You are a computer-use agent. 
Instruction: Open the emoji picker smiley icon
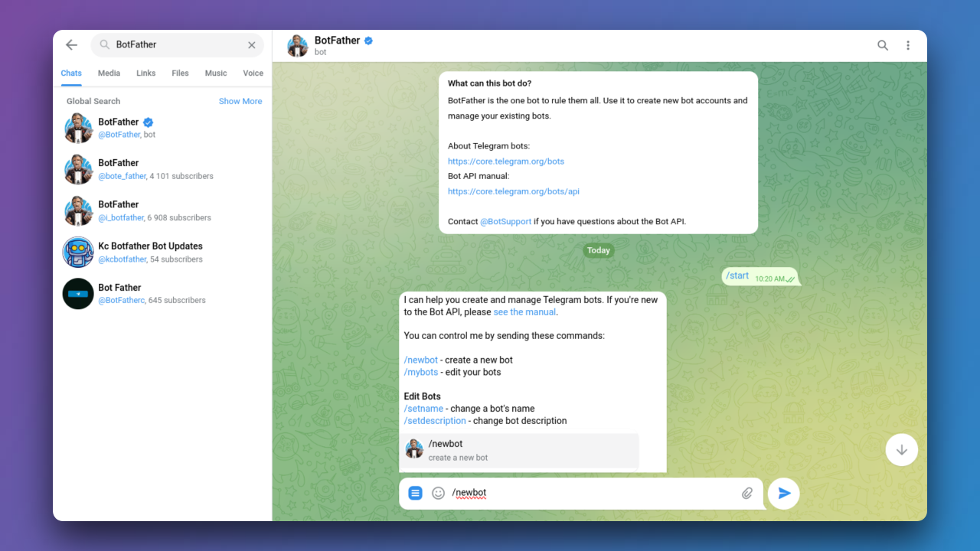[x=438, y=494]
